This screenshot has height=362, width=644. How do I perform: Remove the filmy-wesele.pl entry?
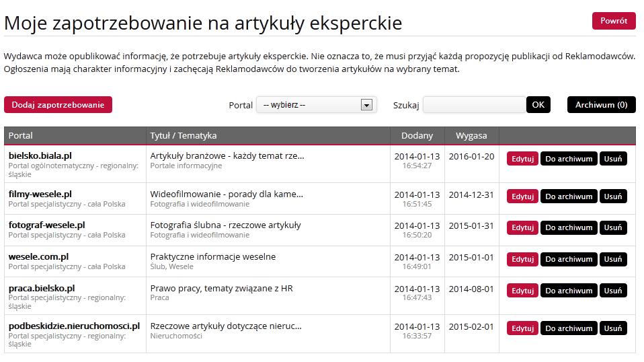click(613, 196)
